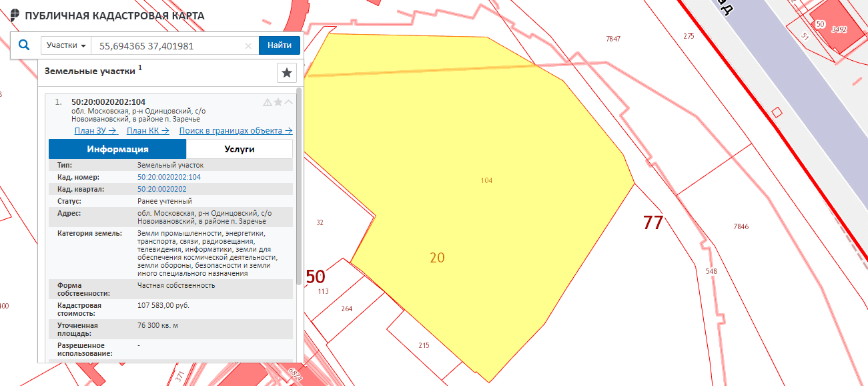Screen dimensions: 868x386
Task: Click Поиск в границах объекта link
Action: [236, 131]
